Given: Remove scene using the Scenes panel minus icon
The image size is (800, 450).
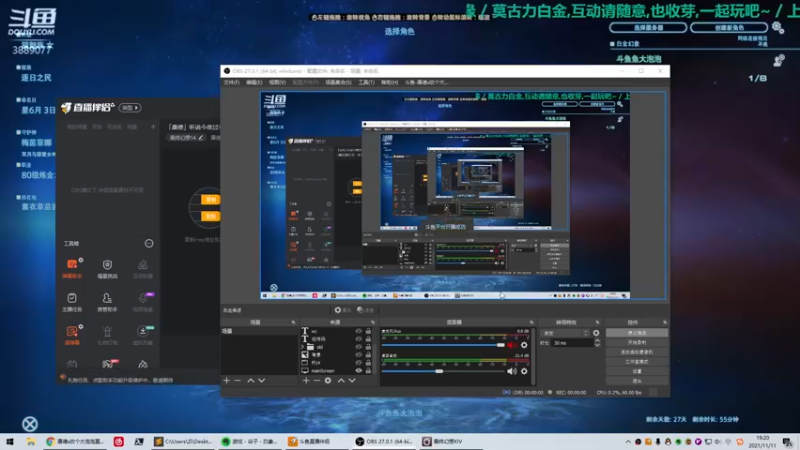Looking at the screenshot, I should pyautogui.click(x=238, y=381).
